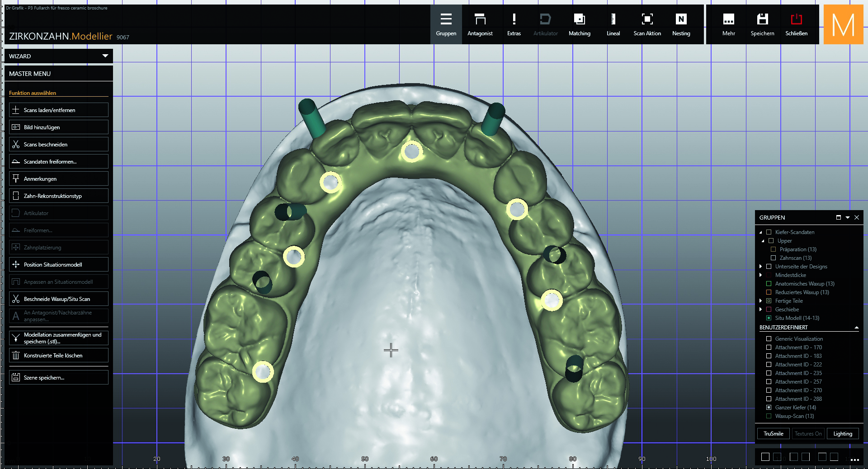This screenshot has height=469, width=868.
Task: Click the dots icon below Lighting
Action: pos(854,459)
